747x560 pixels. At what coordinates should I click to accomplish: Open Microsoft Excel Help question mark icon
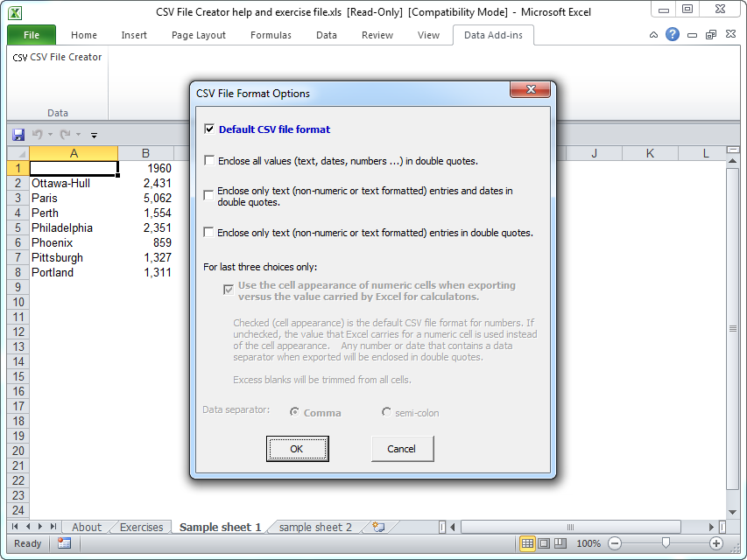coord(673,34)
